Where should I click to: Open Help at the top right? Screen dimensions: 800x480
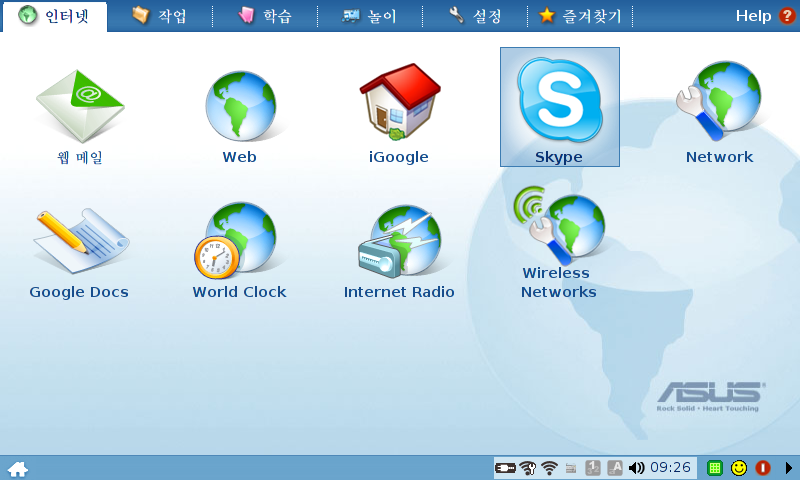pyautogui.click(x=765, y=16)
